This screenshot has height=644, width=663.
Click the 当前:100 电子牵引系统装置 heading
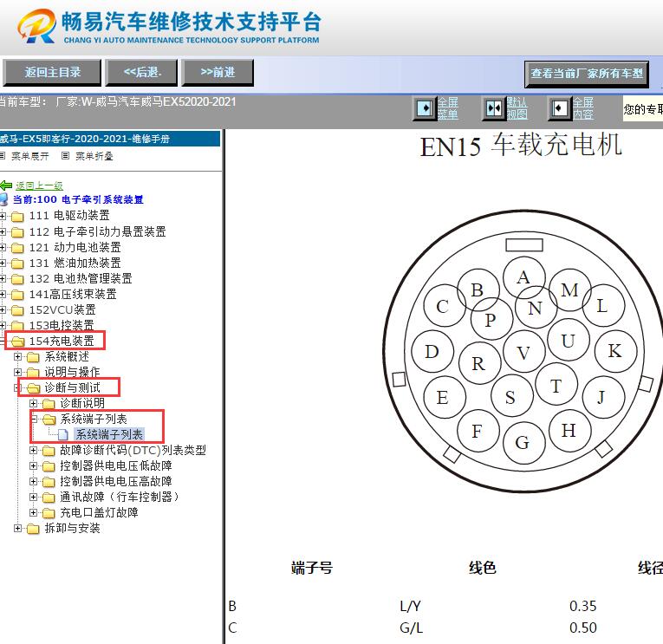pos(78,199)
